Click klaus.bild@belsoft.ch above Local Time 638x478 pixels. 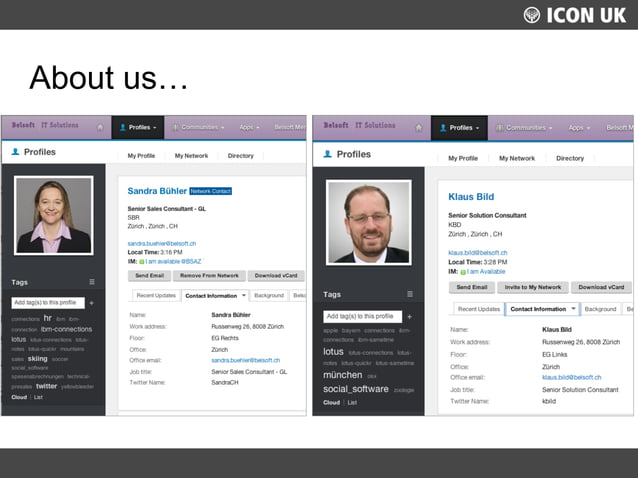point(478,253)
